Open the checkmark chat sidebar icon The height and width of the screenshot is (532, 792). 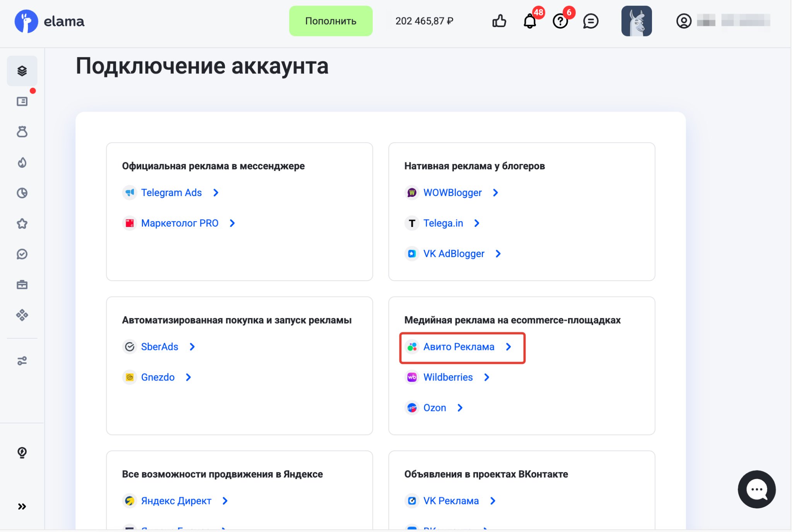22,254
